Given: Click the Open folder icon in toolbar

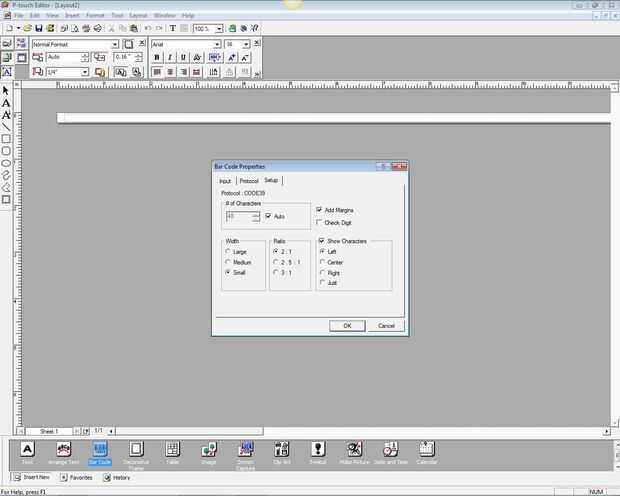Looking at the screenshot, I should pos(27,28).
